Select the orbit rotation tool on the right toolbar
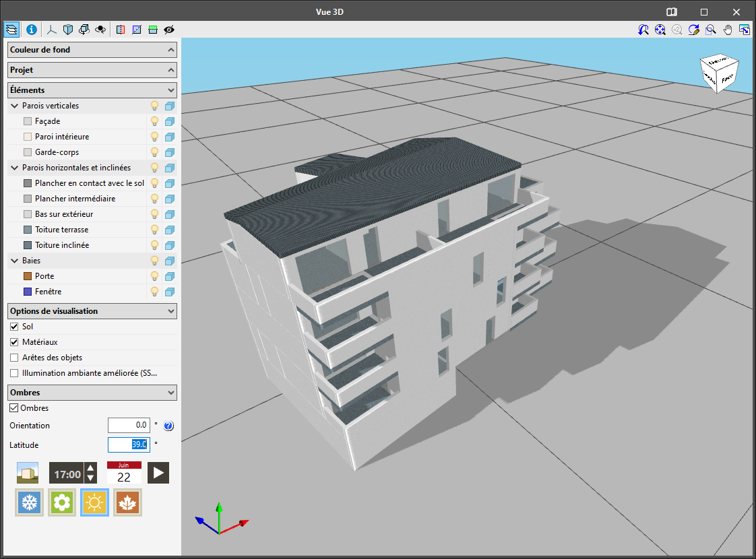The width and height of the screenshot is (756, 559). (643, 30)
